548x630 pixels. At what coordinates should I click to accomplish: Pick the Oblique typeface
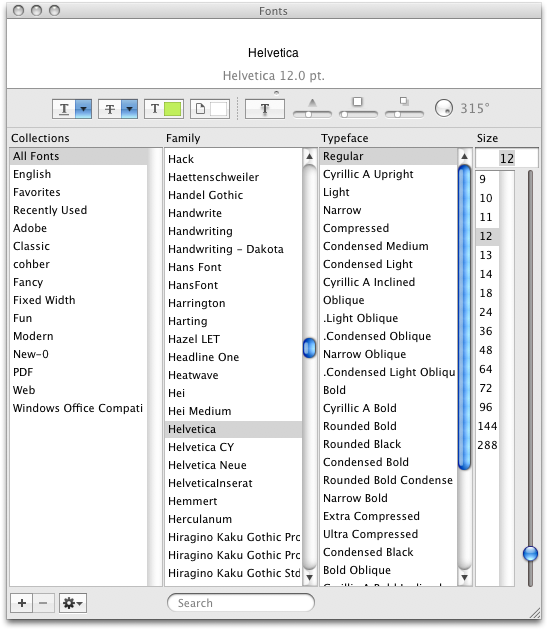pos(389,300)
